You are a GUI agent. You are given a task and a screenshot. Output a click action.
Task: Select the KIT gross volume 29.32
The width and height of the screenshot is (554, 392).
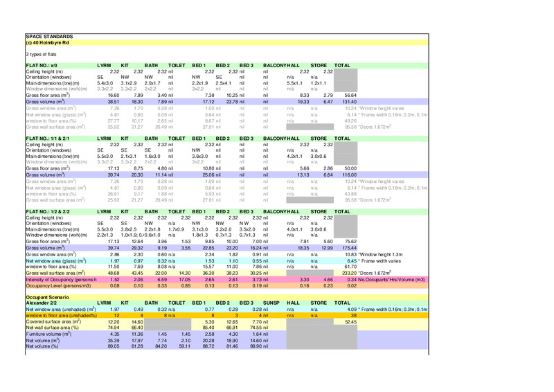(x=137, y=248)
